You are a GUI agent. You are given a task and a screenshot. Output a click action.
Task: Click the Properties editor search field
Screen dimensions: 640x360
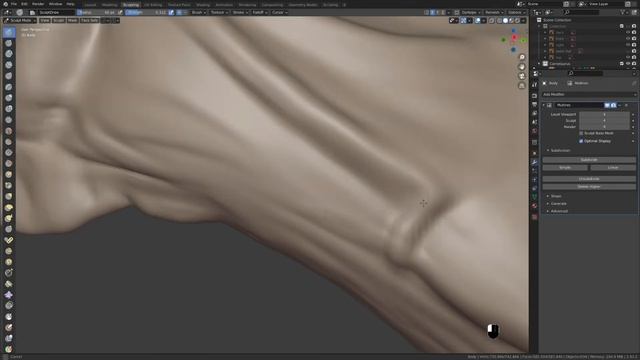point(585,73)
